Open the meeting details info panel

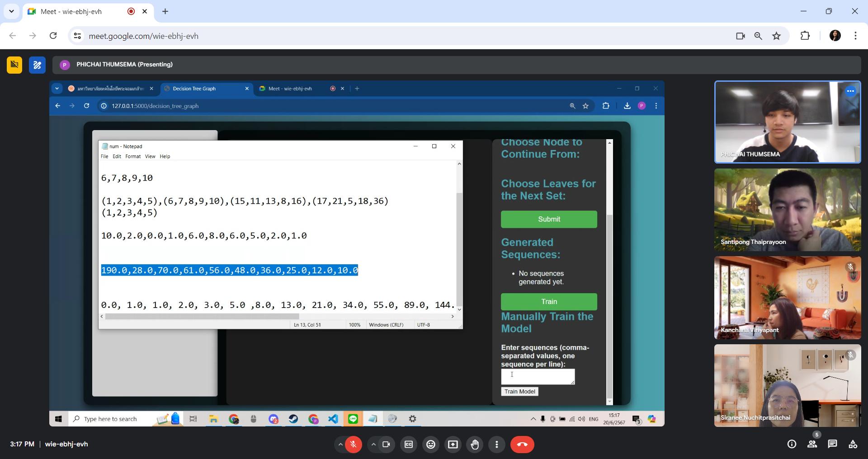tap(792, 444)
